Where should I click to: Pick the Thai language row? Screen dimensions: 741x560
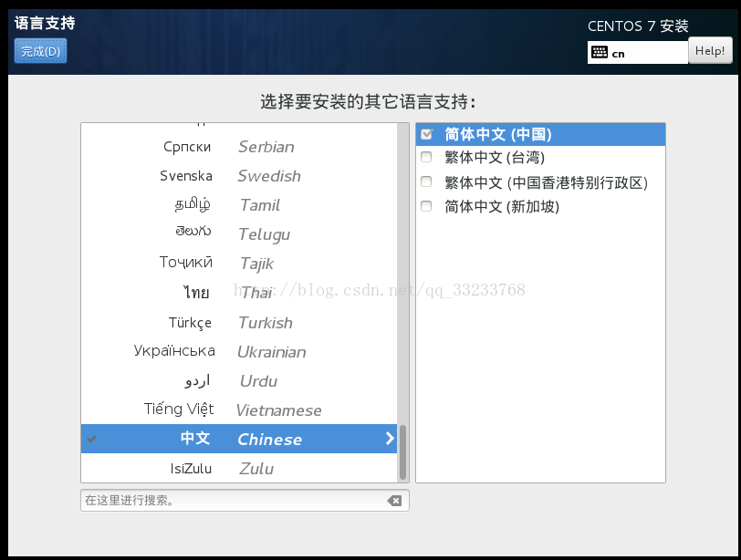(x=239, y=293)
